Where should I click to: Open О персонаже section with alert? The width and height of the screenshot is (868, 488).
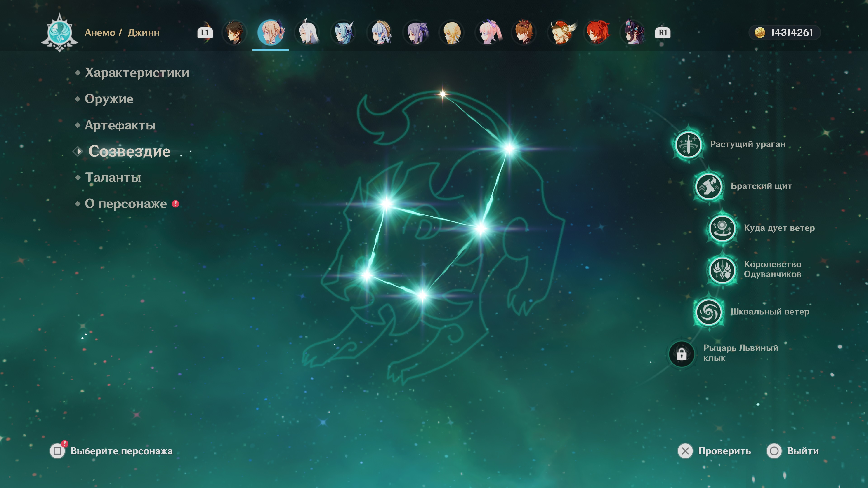[126, 204]
